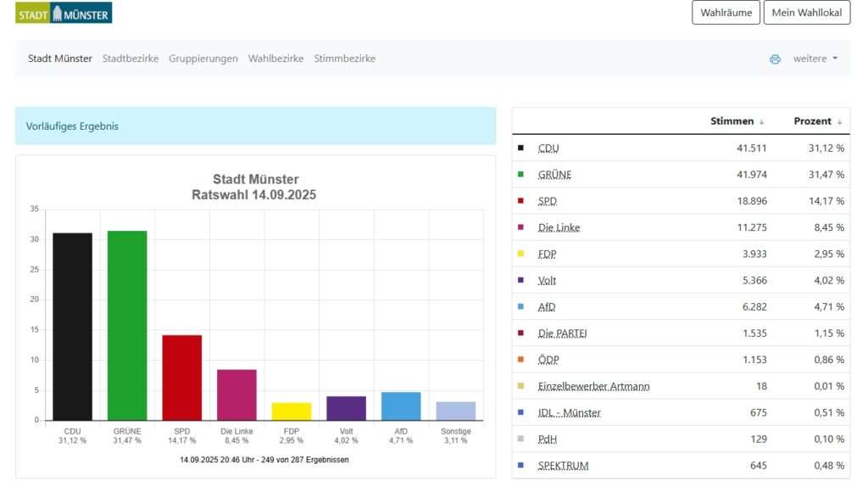Click the Wahlräume button
The height and width of the screenshot is (487, 868).
click(x=726, y=13)
